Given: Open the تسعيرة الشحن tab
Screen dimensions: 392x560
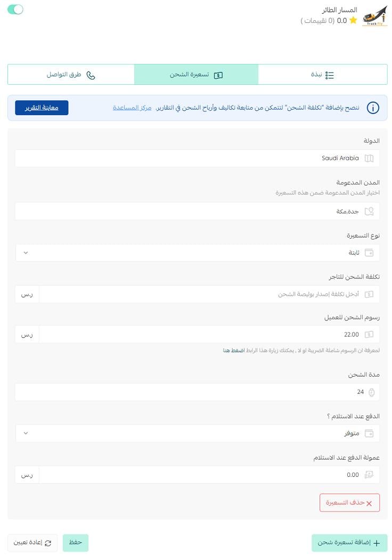Looking at the screenshot, I should tap(196, 75).
